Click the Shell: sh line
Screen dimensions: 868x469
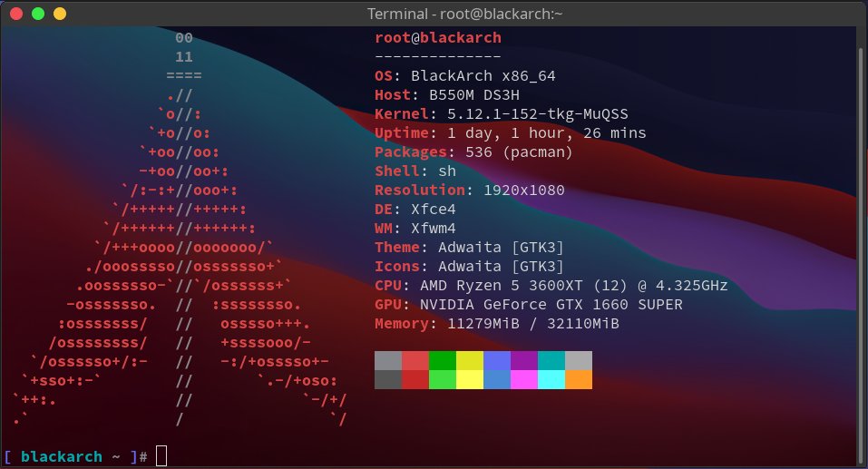415,171
